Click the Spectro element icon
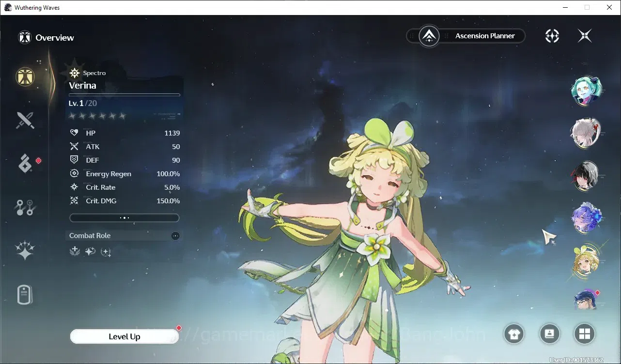This screenshot has height=364, width=621. (75, 73)
